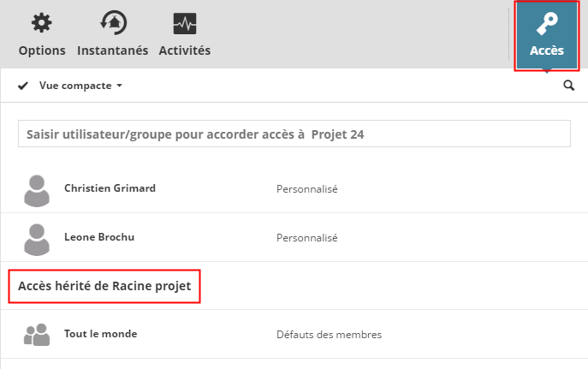The width and height of the screenshot is (588, 369).
Task: Open Leone Brochu's Personnalisé access level
Action: pyautogui.click(x=306, y=238)
